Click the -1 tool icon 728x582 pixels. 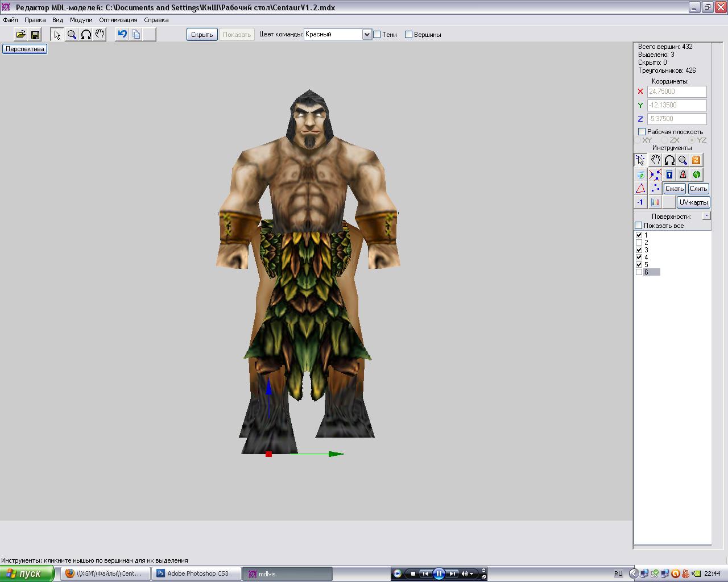coord(641,202)
